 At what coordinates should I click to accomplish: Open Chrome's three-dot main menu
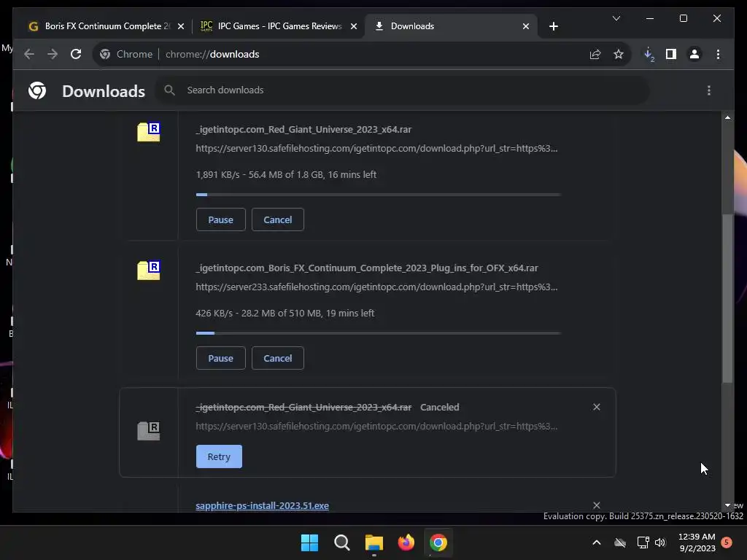pos(718,54)
